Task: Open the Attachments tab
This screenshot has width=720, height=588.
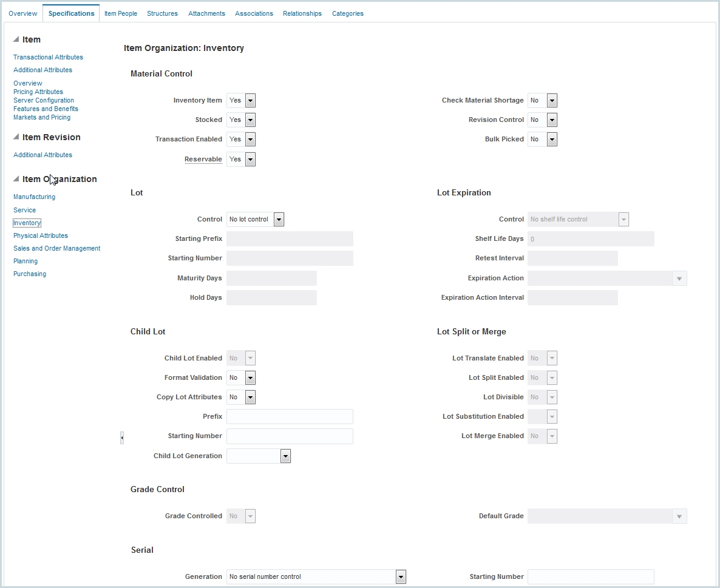Action: coord(206,13)
